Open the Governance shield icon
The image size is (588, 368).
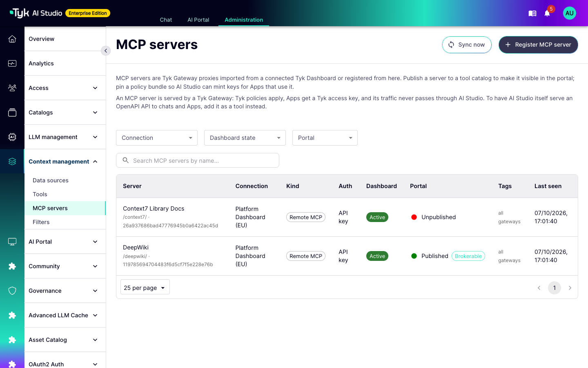pos(12,291)
